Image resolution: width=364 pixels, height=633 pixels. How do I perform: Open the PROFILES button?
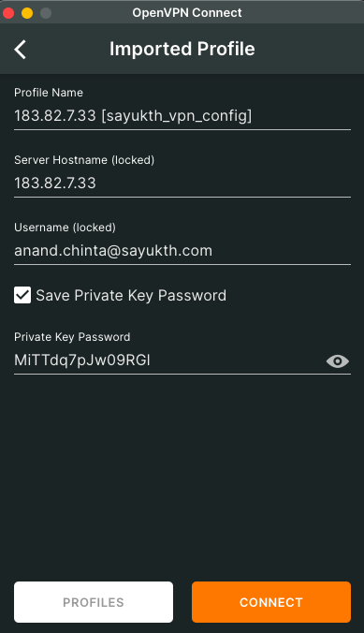click(94, 602)
